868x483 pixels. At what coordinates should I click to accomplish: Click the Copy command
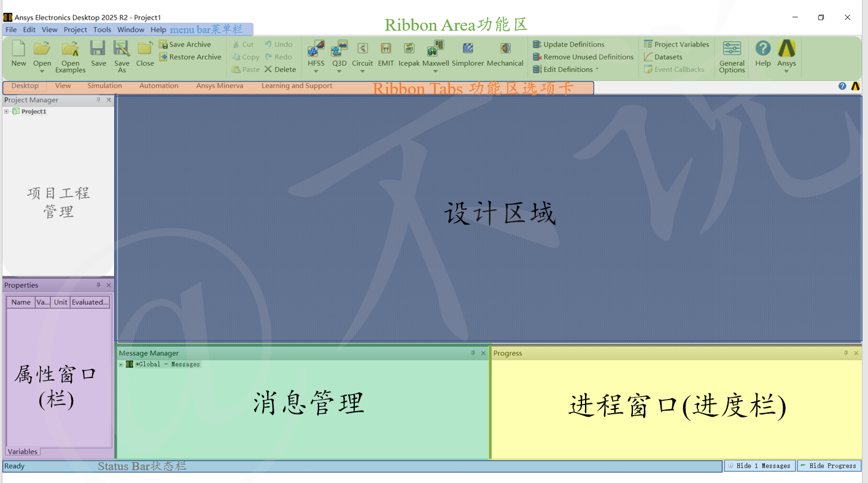point(246,57)
